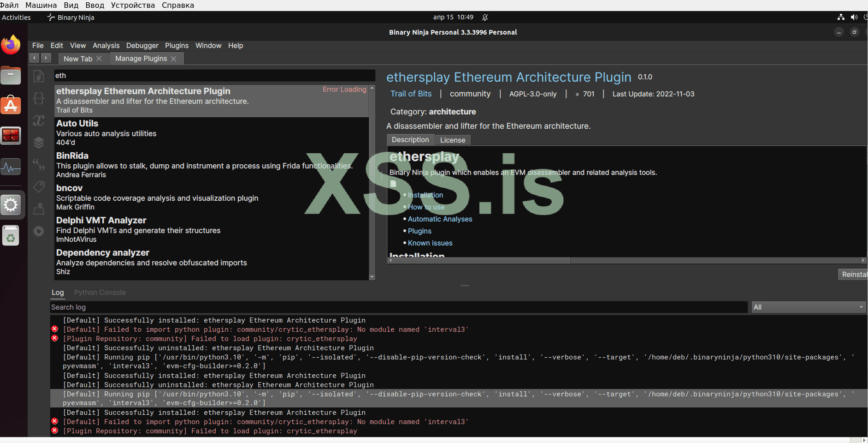
Task: Go back with the left navigation arrow
Action: tap(35, 58)
